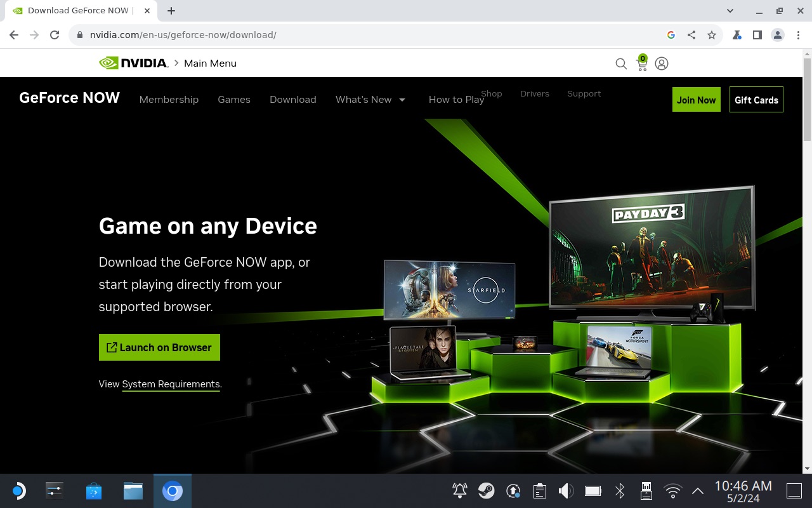
Task: Go back to the previous page
Action: (x=14, y=35)
